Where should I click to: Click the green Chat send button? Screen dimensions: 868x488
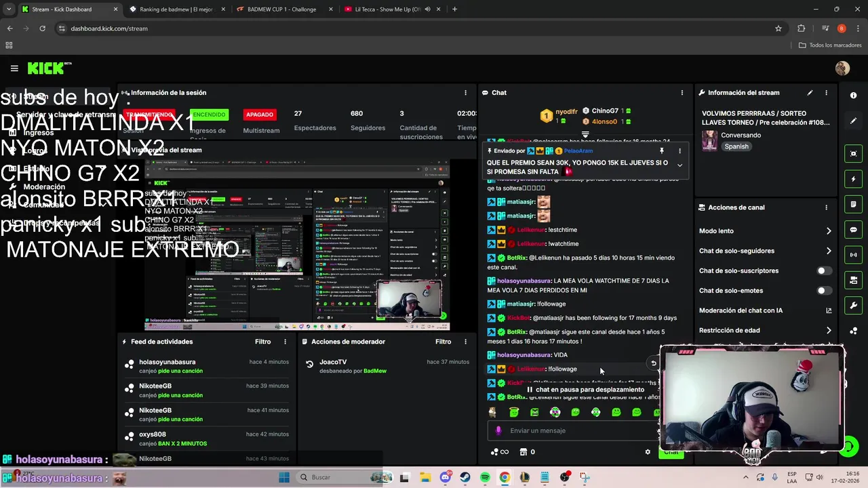671,452
